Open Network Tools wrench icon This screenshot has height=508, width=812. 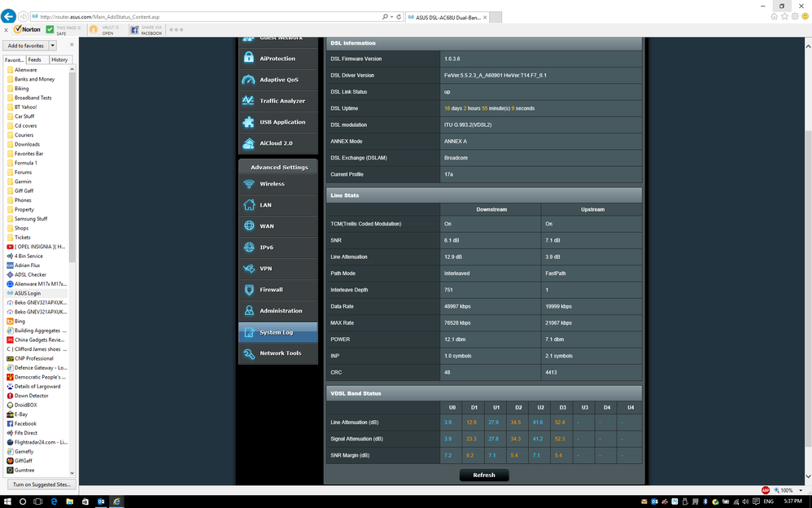click(249, 353)
